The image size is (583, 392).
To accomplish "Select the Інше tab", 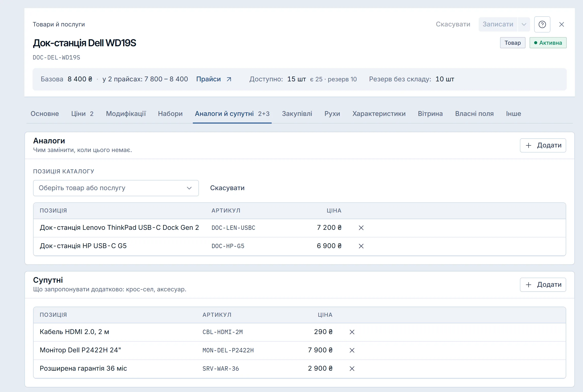I will pos(513,114).
